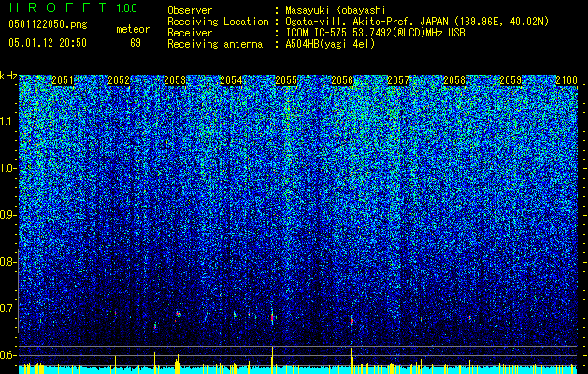588x374 pixels.
Task: Click the Receiver label
Action: [x=190, y=33]
